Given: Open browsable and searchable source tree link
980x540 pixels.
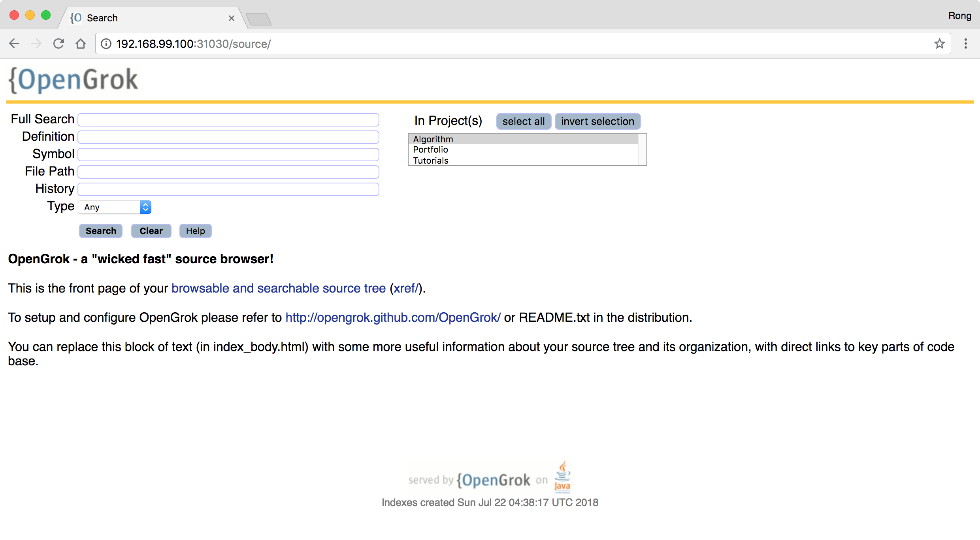Looking at the screenshot, I should point(279,288).
